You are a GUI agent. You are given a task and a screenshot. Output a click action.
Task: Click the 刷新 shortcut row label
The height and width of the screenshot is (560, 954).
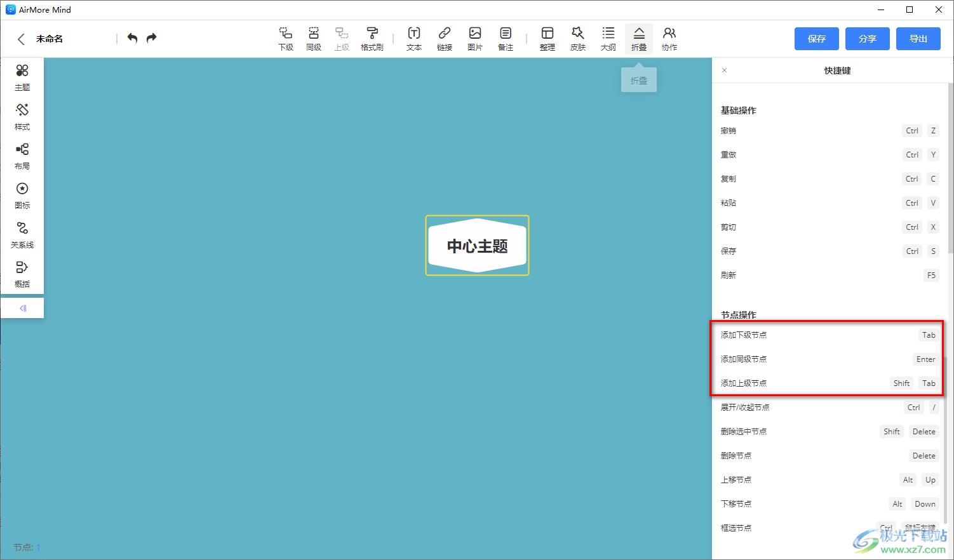729,276
